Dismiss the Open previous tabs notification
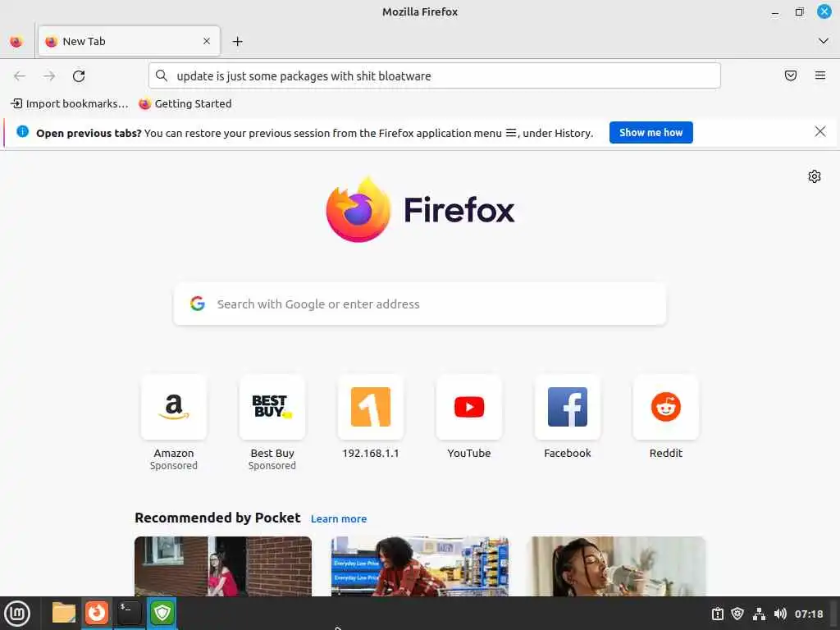 pyautogui.click(x=819, y=132)
